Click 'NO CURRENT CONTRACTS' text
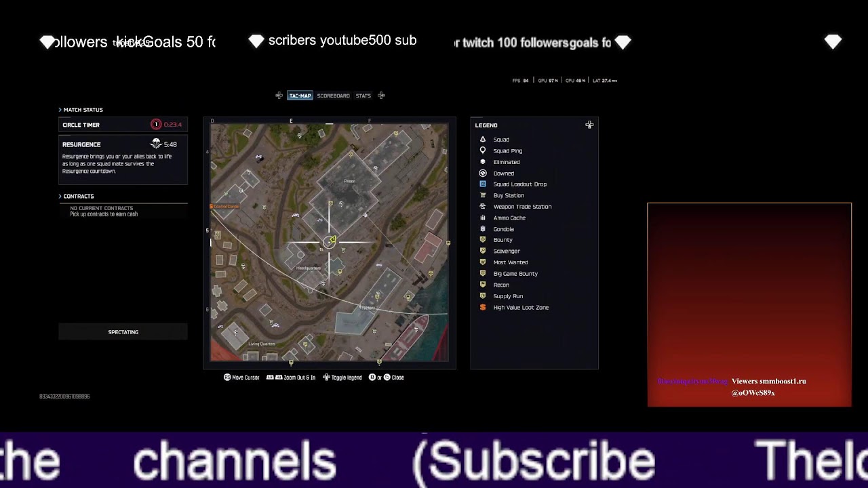The image size is (868, 488). pos(102,208)
